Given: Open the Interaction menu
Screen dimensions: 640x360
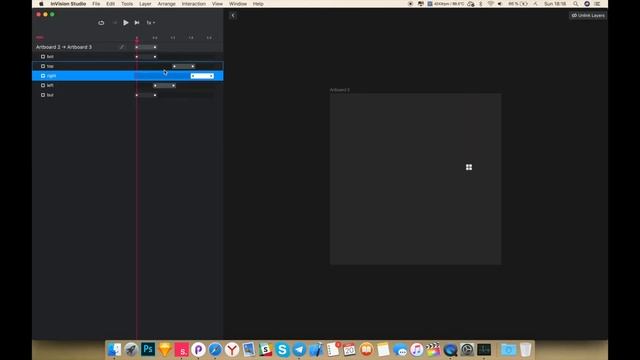Looking at the screenshot, I should coord(193,4).
